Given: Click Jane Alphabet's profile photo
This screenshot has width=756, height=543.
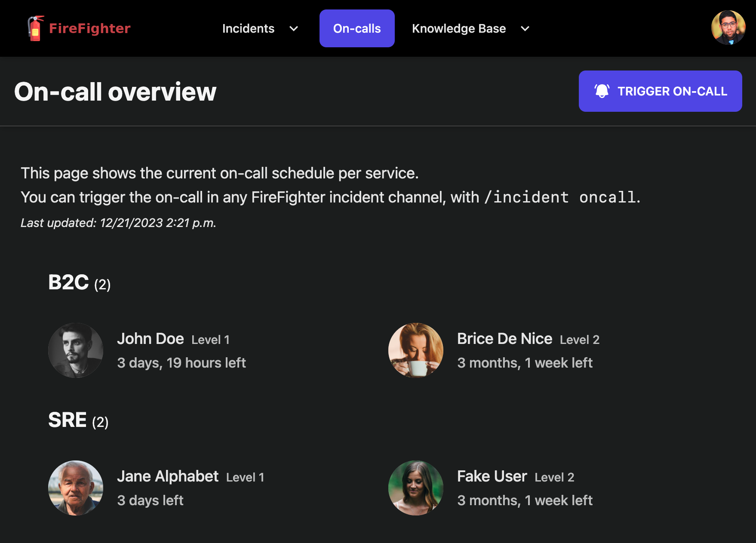Looking at the screenshot, I should tap(76, 488).
